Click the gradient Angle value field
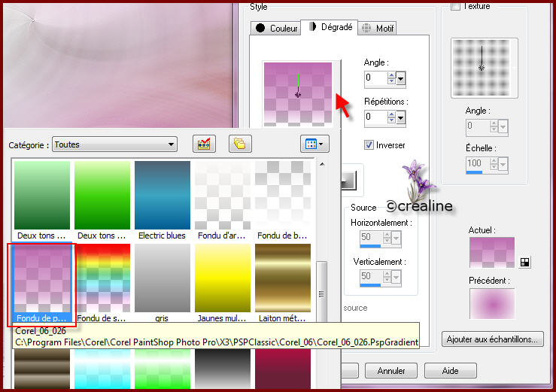The width and height of the screenshot is (556, 392). 376,78
